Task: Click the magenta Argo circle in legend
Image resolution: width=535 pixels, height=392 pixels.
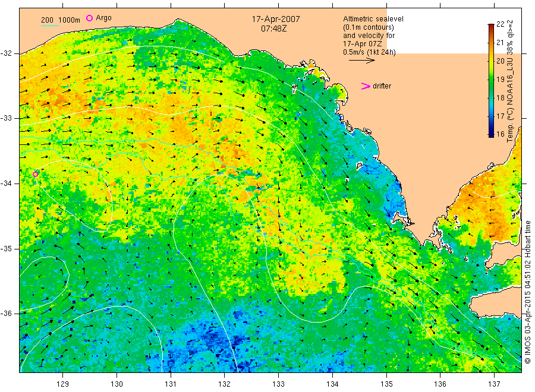Action: (89, 18)
